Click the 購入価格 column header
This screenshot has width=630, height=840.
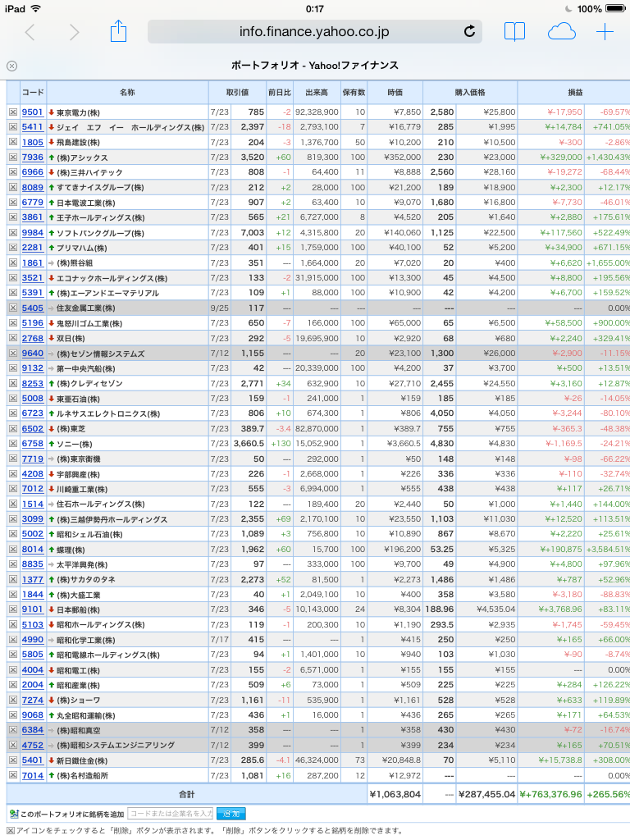[470, 92]
